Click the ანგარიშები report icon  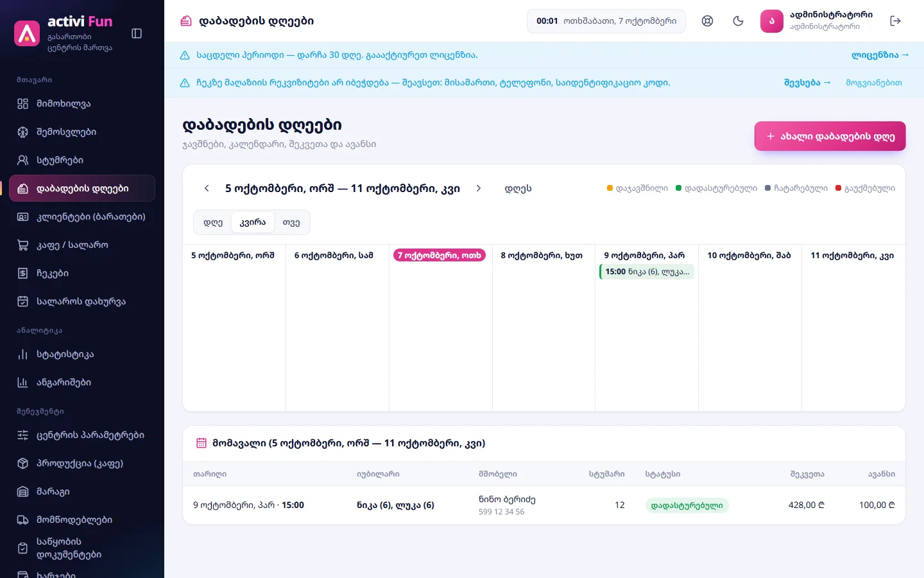tap(23, 382)
